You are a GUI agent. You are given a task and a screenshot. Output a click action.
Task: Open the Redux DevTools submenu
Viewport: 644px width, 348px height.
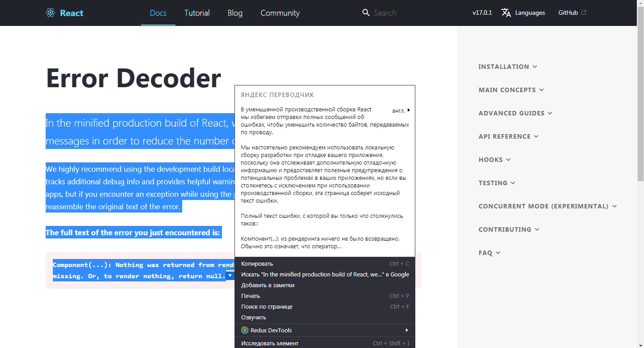point(325,330)
